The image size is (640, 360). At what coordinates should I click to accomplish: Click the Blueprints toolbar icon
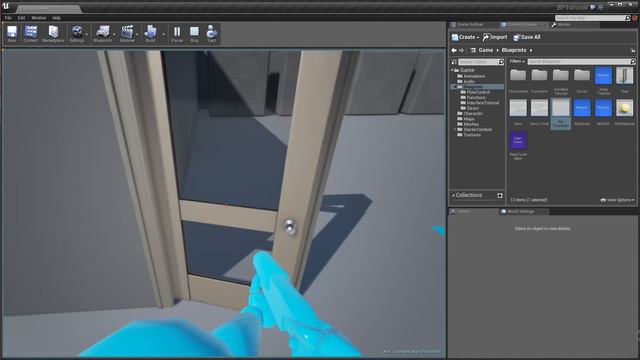click(x=102, y=33)
